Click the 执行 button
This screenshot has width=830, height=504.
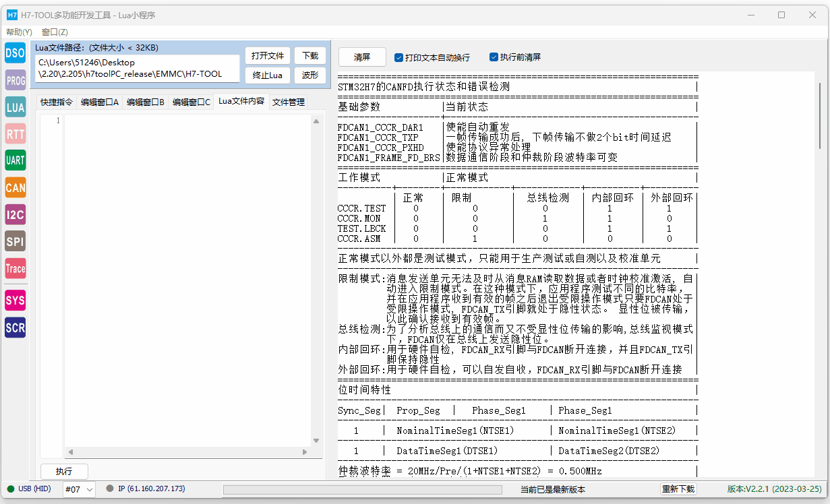(x=64, y=472)
